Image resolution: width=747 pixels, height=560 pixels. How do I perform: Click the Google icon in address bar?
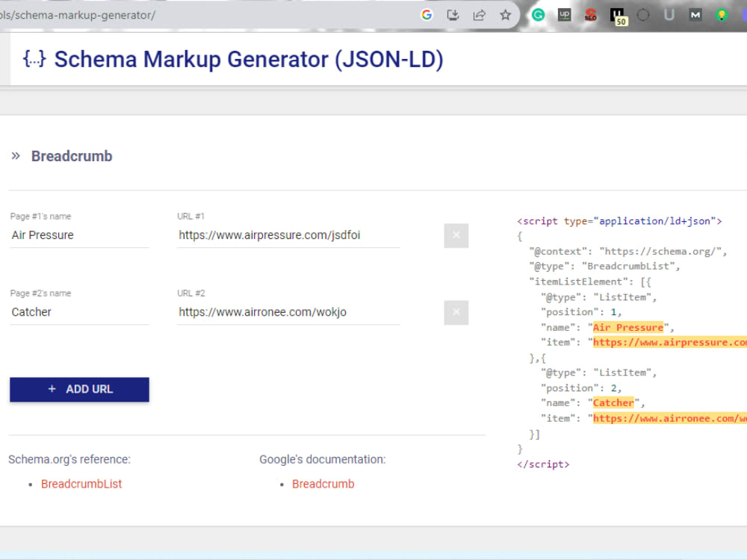[427, 15]
